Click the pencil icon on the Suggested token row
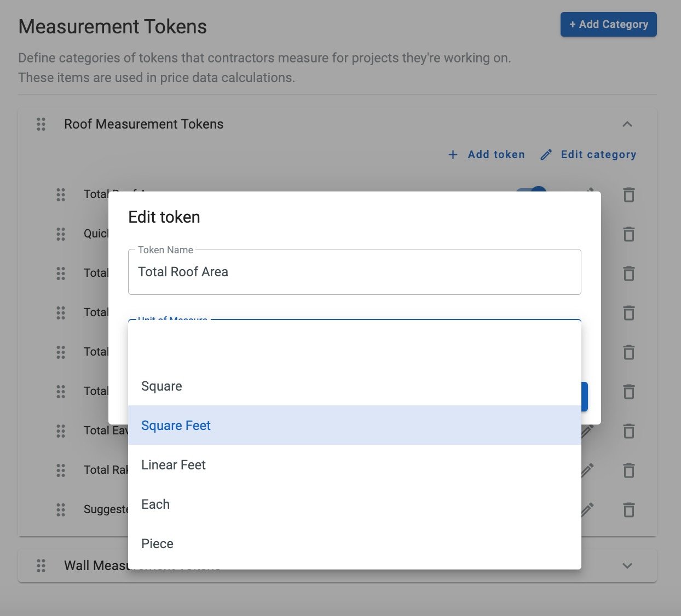Screen dimensions: 681x616 coord(586,510)
